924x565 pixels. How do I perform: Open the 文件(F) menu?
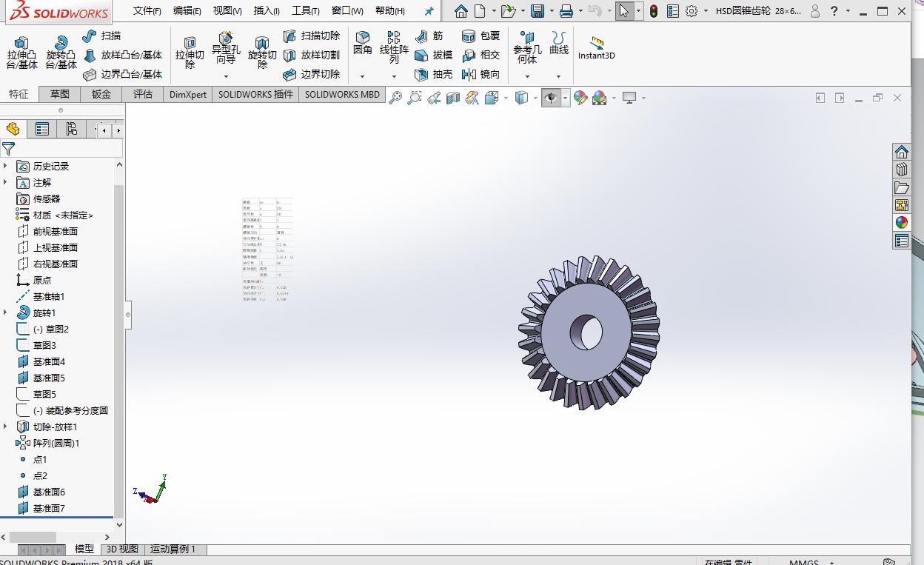click(147, 11)
